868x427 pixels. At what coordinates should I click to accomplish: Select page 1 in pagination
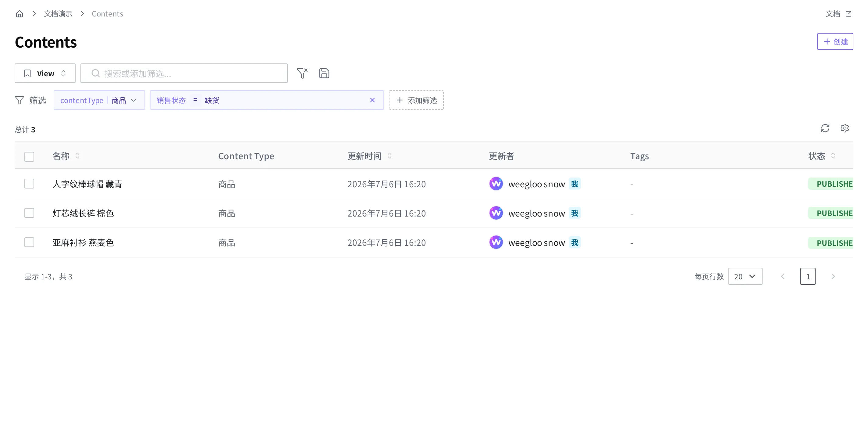[808, 277]
